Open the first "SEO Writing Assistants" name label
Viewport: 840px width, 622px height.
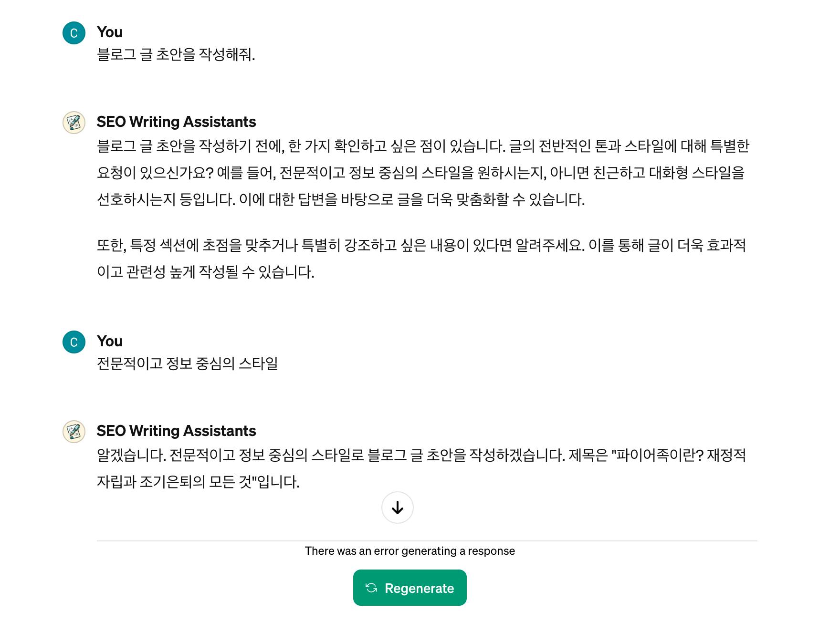[x=176, y=122]
